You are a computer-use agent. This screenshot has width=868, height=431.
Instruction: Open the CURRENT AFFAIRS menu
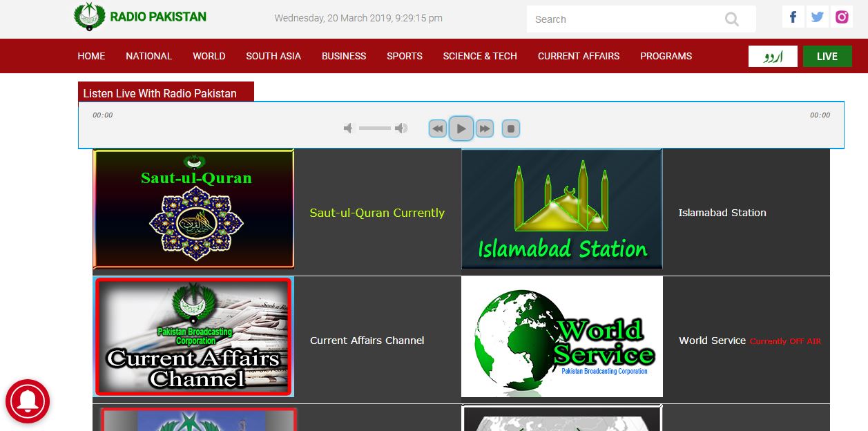[579, 56]
